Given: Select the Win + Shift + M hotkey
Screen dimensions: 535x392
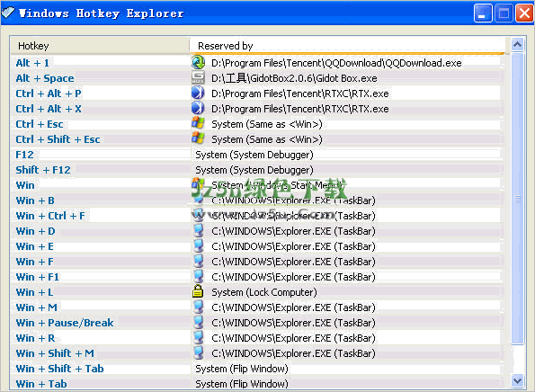Looking at the screenshot, I should (x=55, y=353).
